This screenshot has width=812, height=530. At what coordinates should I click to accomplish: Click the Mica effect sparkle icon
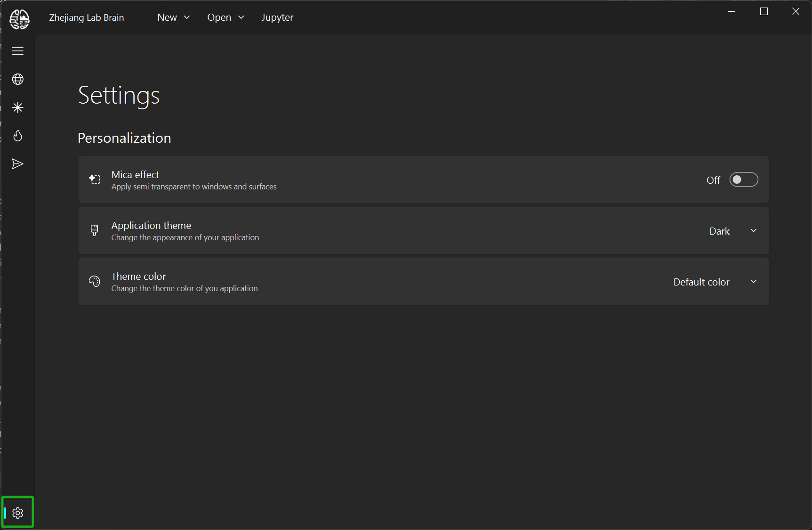95,179
